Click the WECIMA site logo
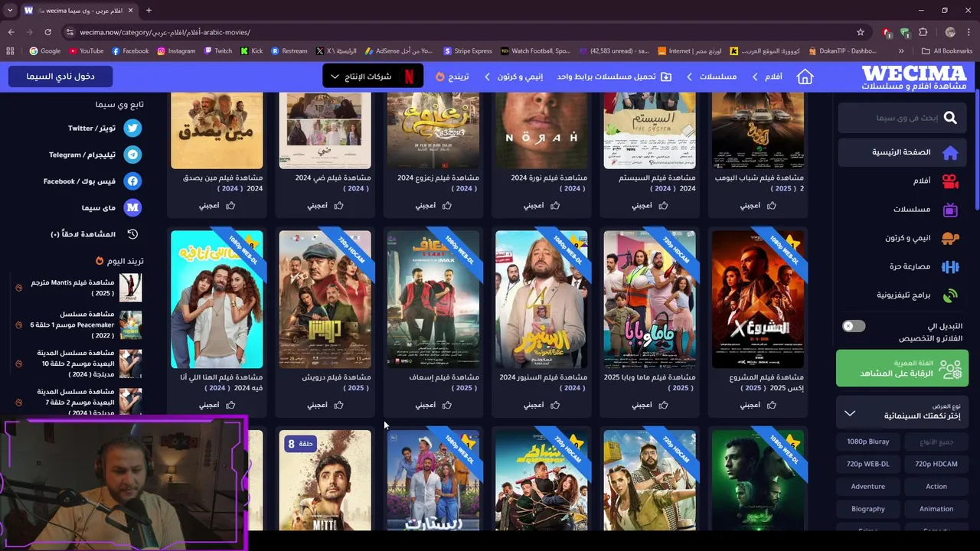This screenshot has width=980, height=551. (914, 77)
